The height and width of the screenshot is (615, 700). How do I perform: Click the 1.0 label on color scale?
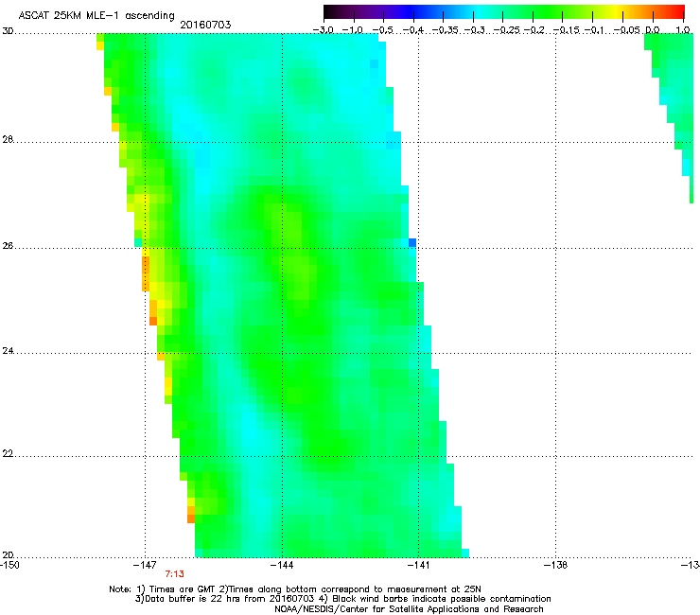pos(683,30)
